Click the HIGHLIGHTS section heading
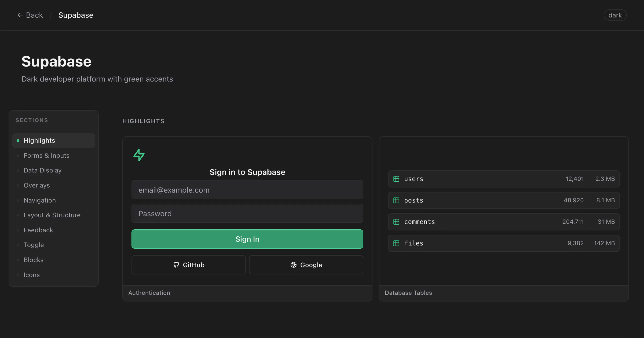Screen dimensions: 644x338 pyautogui.click(x=143, y=121)
